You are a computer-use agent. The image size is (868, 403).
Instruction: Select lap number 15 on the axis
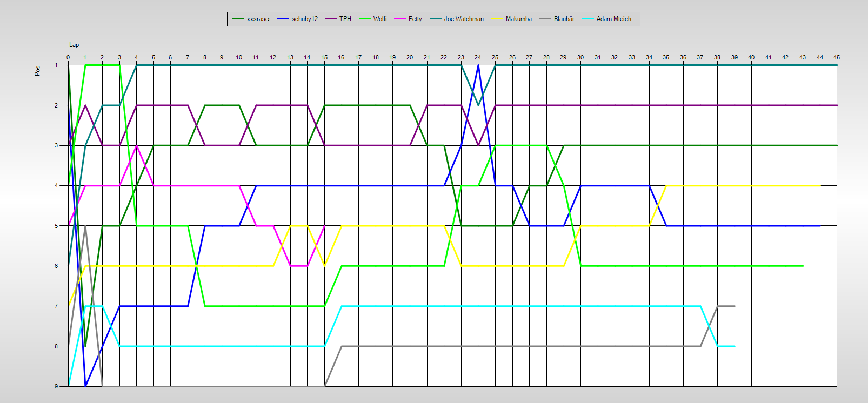click(324, 57)
